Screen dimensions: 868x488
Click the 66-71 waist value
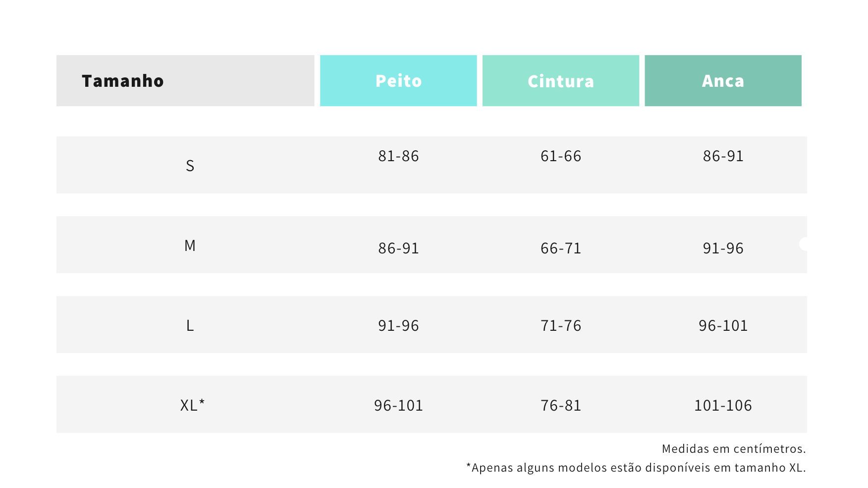click(561, 248)
